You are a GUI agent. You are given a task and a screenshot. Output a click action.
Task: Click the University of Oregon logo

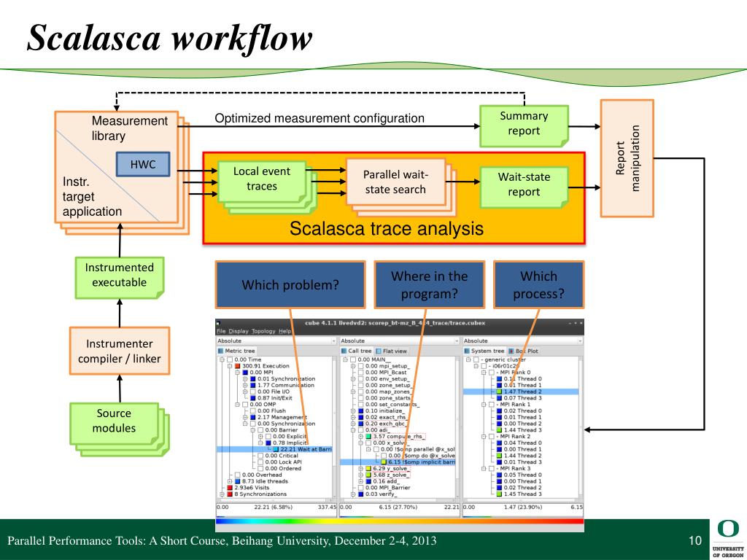pos(728,538)
